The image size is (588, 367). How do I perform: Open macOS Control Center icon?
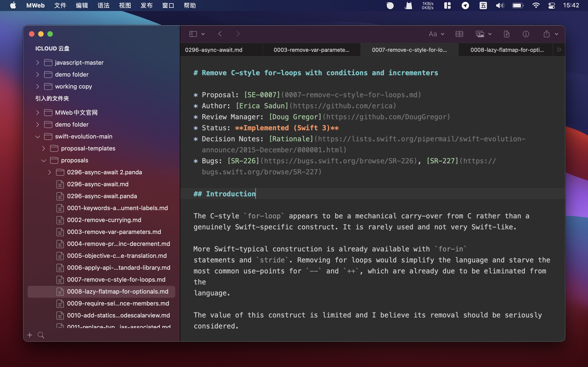(551, 5)
